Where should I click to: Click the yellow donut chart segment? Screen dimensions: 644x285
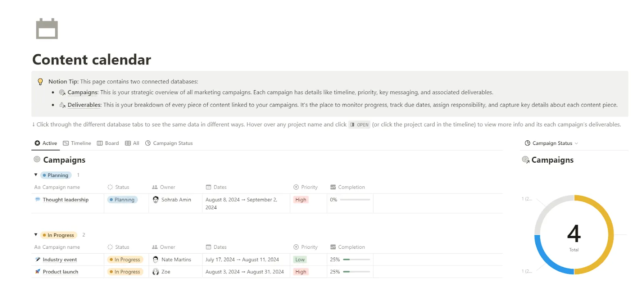click(x=611, y=235)
